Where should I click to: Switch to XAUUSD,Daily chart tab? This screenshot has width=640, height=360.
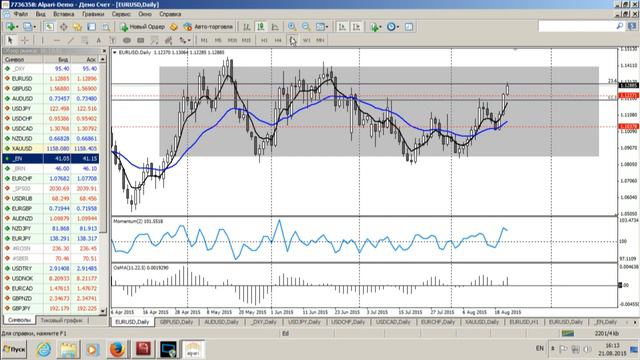coord(482,322)
